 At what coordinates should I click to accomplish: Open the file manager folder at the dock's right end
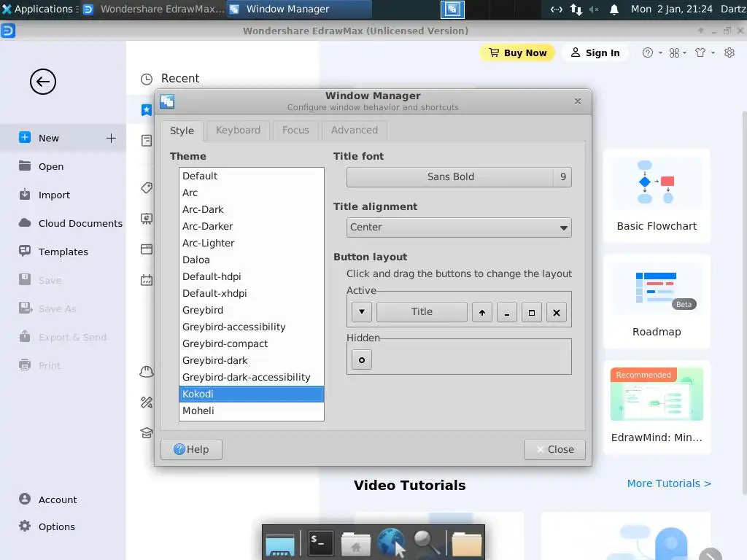point(466,544)
